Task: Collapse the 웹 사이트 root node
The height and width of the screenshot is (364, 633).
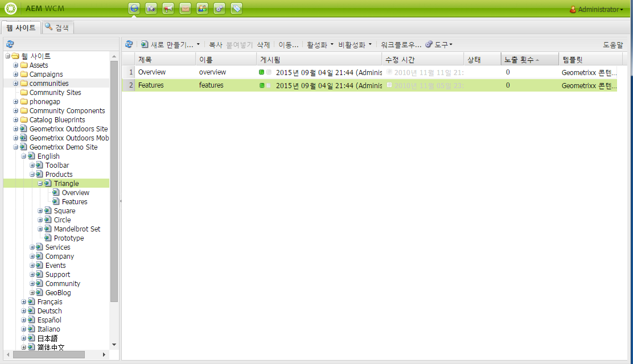Action: coord(7,56)
